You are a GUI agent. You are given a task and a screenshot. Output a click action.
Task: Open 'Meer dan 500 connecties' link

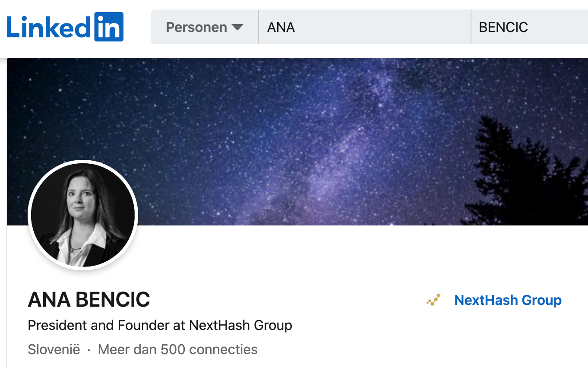click(178, 349)
